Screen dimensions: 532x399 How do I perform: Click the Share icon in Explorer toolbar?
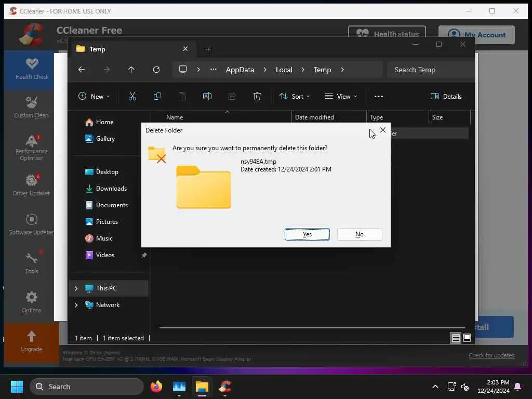point(232,96)
